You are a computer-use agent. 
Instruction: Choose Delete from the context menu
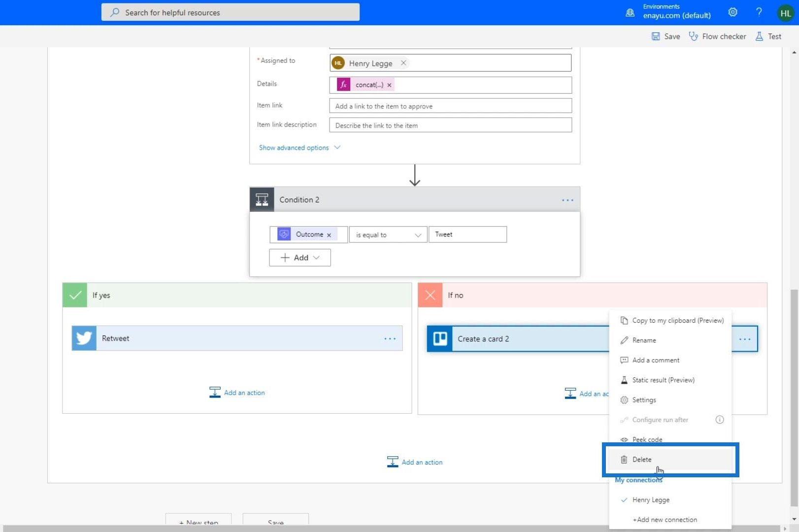(670, 460)
